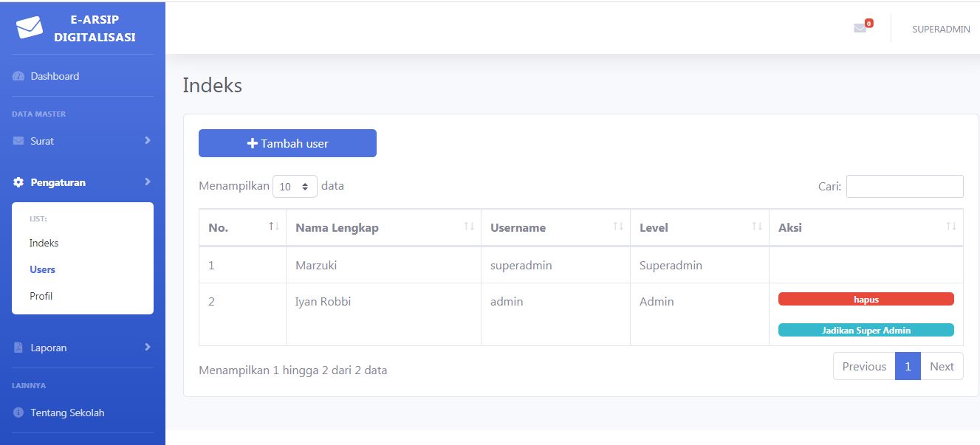The width and height of the screenshot is (980, 445).
Task: Select Profil in the Pengaturan list
Action: pyautogui.click(x=41, y=296)
